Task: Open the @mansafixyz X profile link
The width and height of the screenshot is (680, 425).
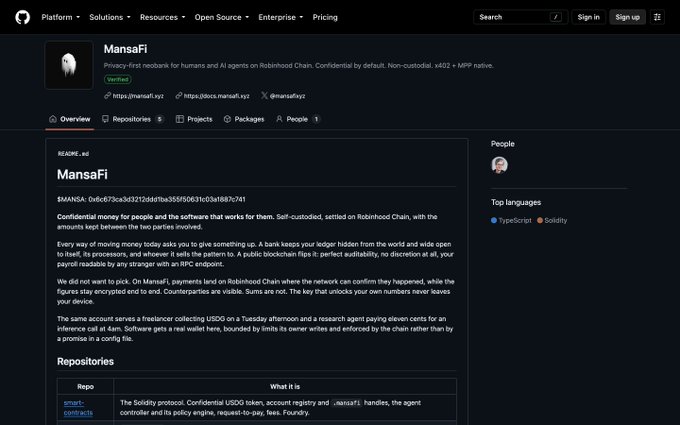Action: 287,96
